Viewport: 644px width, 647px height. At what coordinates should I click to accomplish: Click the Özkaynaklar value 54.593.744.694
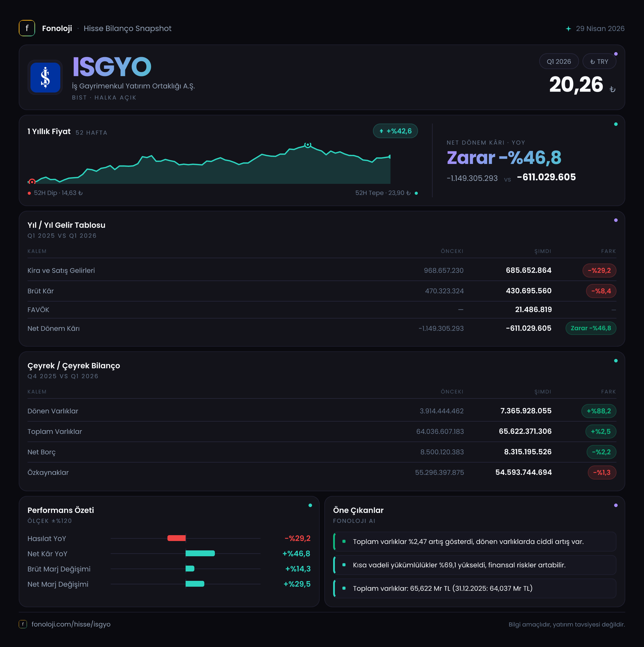523,473
